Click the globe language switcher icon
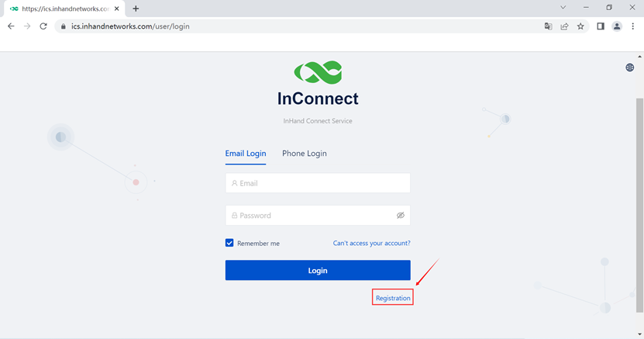644x339 pixels. pos(629,67)
